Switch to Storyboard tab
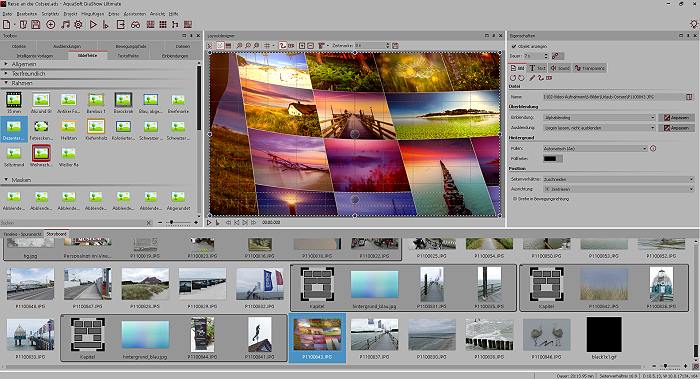 pos(56,234)
